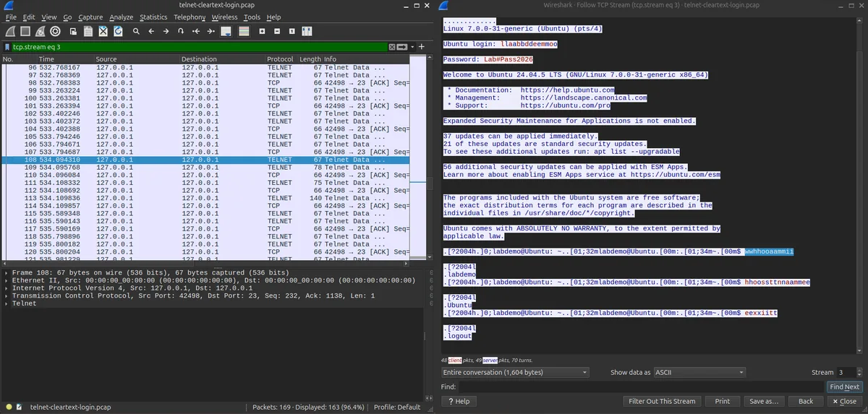Start capturing packets with shark fin icon

(10, 31)
